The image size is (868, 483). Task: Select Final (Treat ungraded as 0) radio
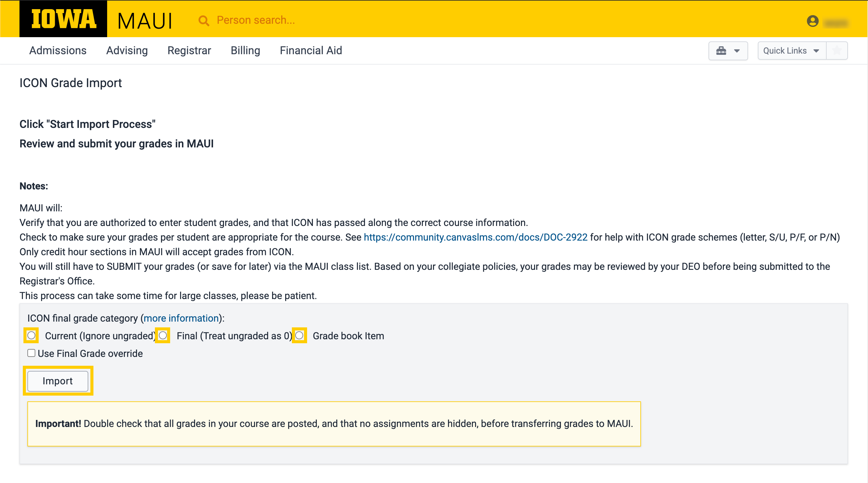pyautogui.click(x=163, y=335)
